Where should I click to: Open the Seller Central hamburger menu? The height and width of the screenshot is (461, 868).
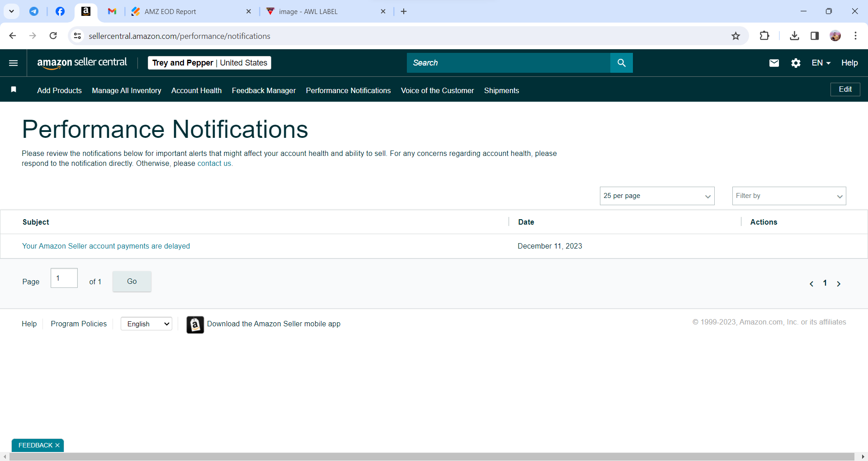[14, 63]
